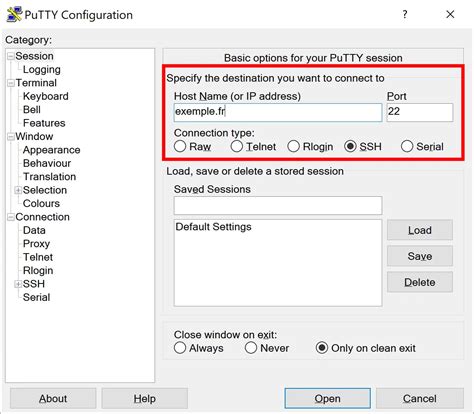This screenshot has width=474, height=414.
Task: Select the Rlogin connection type radio button
Action: point(293,146)
